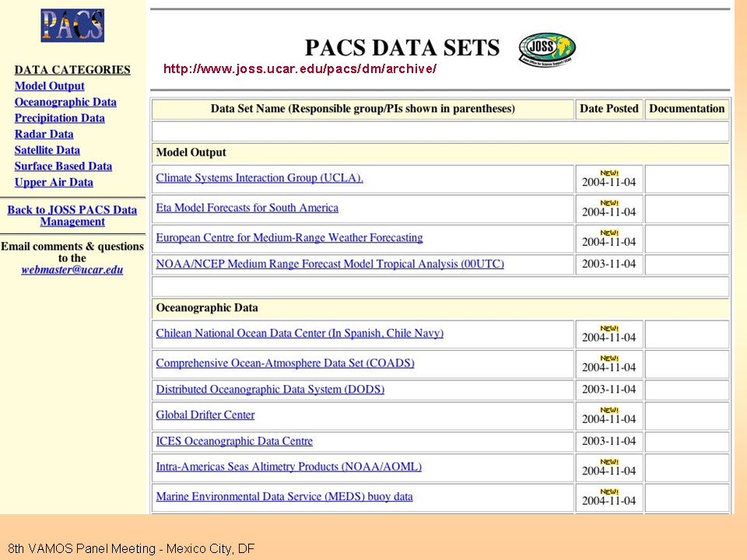Viewport: 747px width, 560px height.
Task: Open Comprehensive Ocean-Atmosphere Data Set (COADS)
Action: click(x=285, y=363)
